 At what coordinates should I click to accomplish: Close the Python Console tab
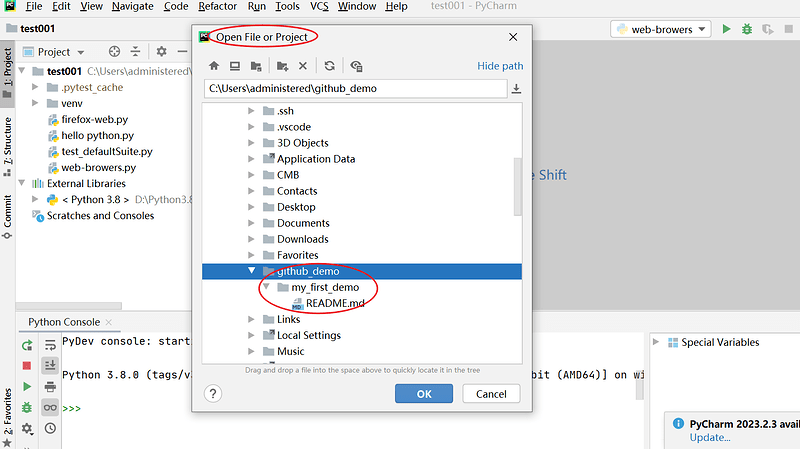click(109, 322)
